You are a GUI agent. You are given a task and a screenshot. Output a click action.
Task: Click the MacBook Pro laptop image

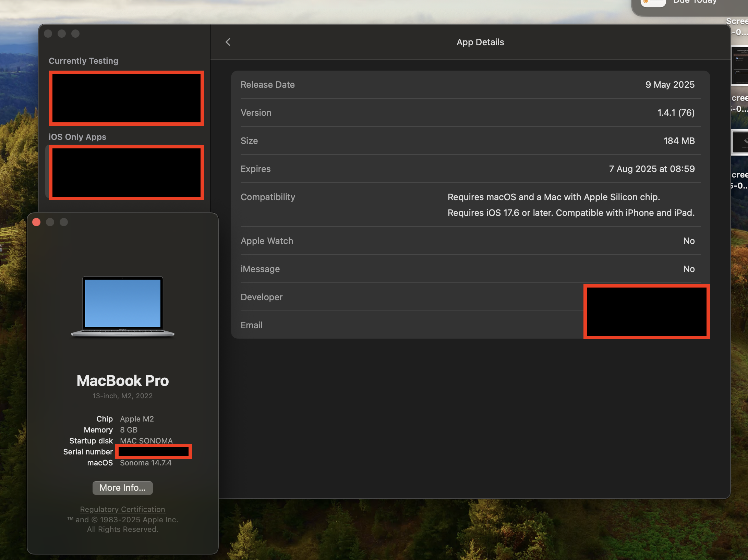[x=123, y=306]
